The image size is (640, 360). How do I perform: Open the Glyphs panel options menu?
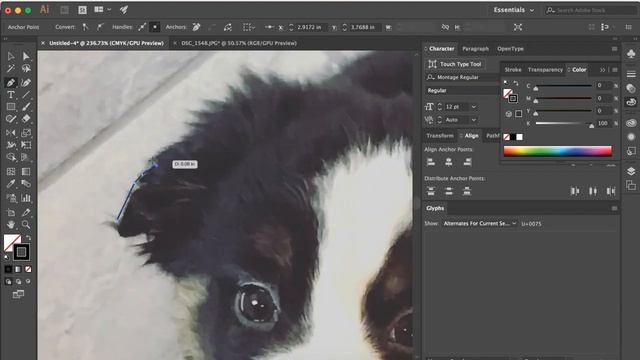tap(614, 208)
